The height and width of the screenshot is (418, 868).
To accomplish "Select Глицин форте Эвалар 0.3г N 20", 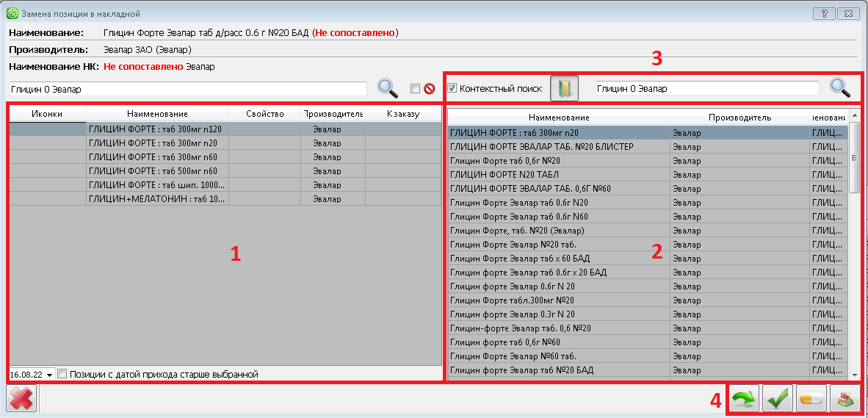I will pyautogui.click(x=648, y=314).
